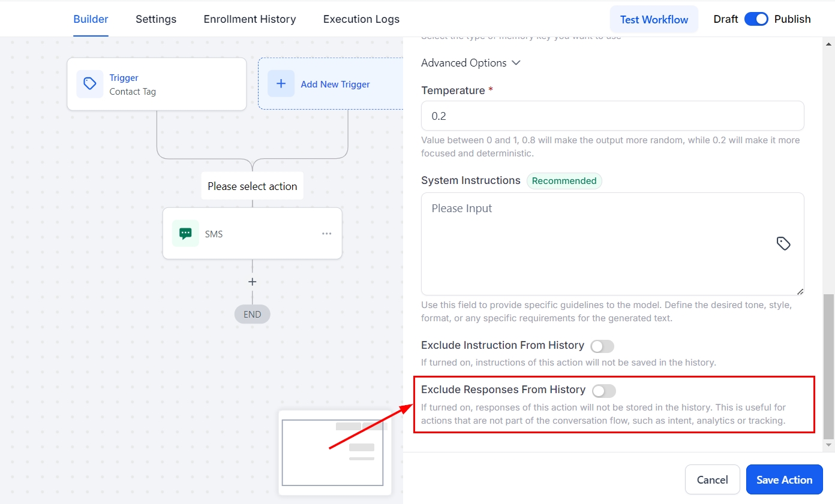The height and width of the screenshot is (504, 835).
Task: Click the Test Workflow button
Action: coord(654,19)
